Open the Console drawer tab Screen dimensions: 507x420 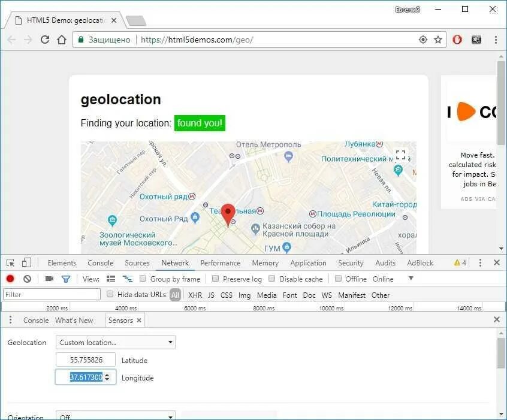[36, 320]
